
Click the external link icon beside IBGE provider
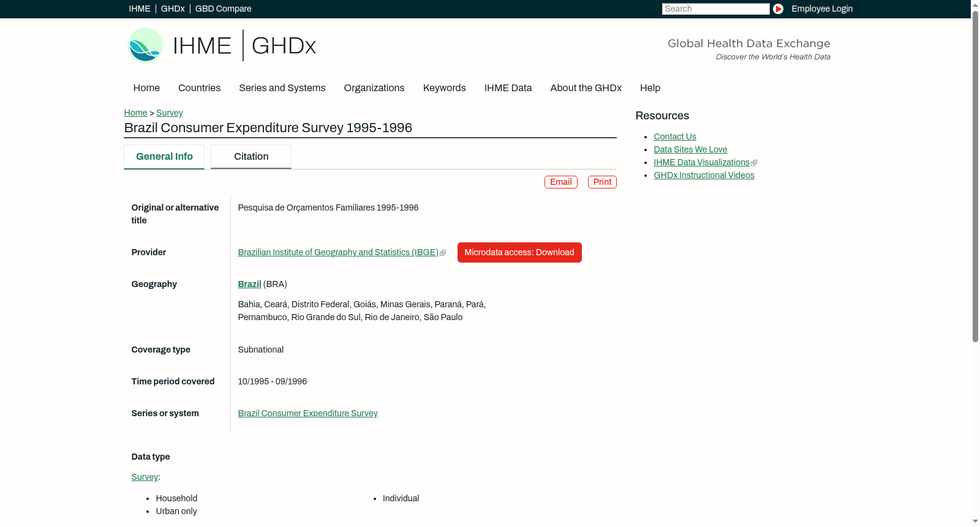(x=443, y=253)
